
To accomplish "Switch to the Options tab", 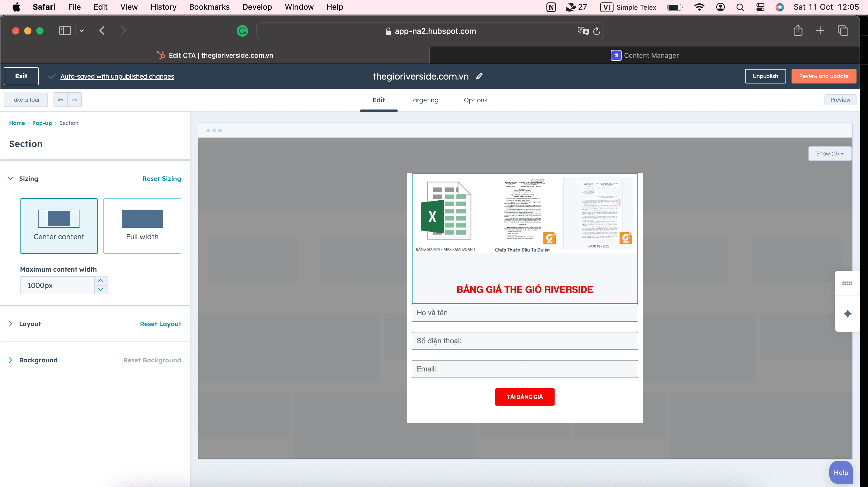I will coord(475,100).
